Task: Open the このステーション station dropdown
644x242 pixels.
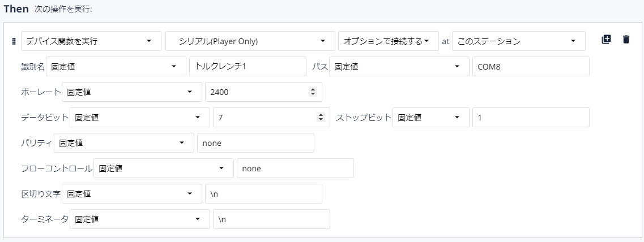Action: pyautogui.click(x=519, y=41)
